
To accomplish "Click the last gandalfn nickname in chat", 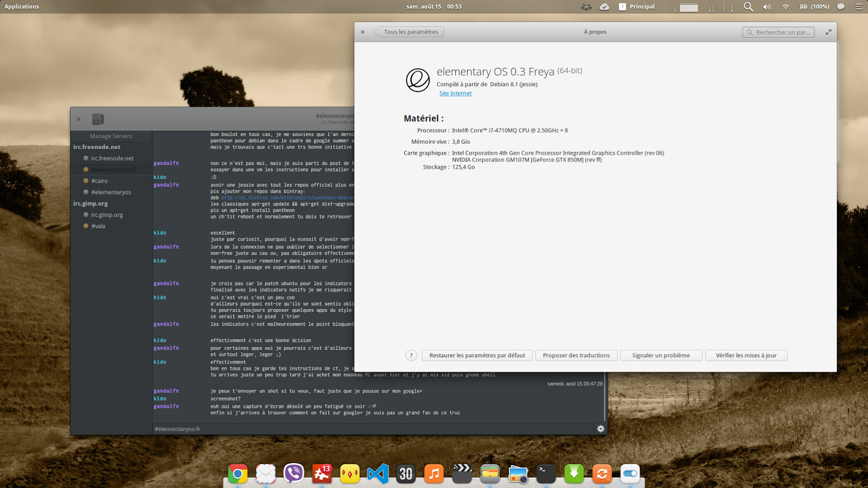I will [166, 407].
